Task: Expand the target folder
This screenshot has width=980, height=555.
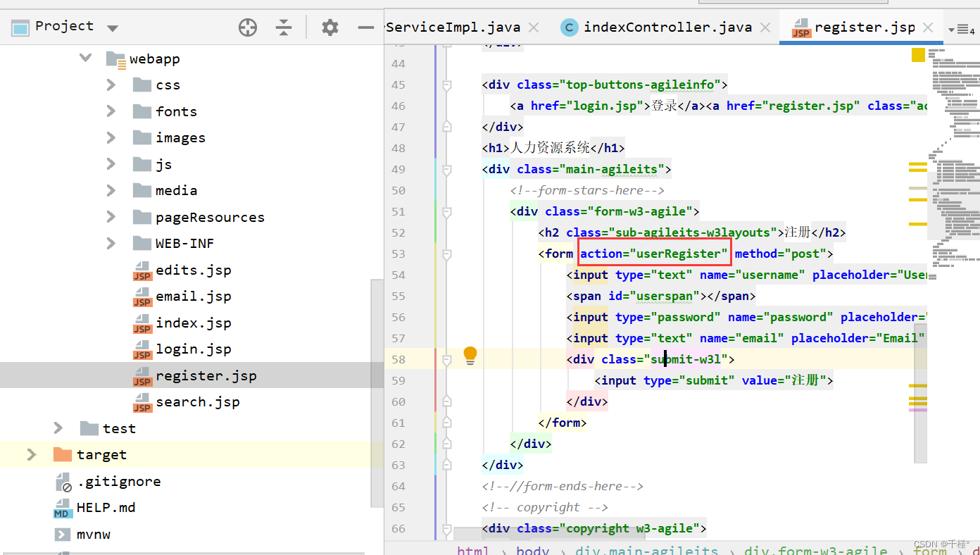Action: tap(31, 454)
